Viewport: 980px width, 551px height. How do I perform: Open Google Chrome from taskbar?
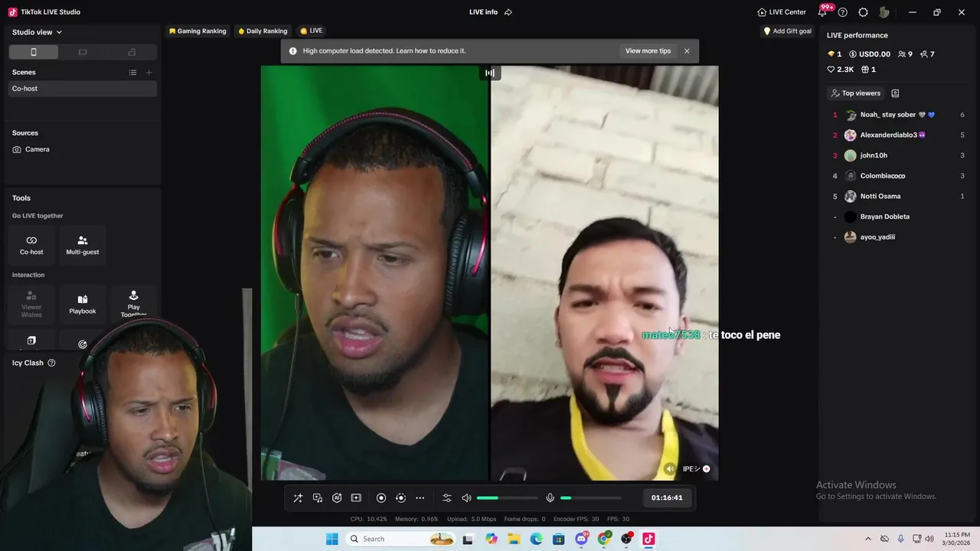pos(603,539)
